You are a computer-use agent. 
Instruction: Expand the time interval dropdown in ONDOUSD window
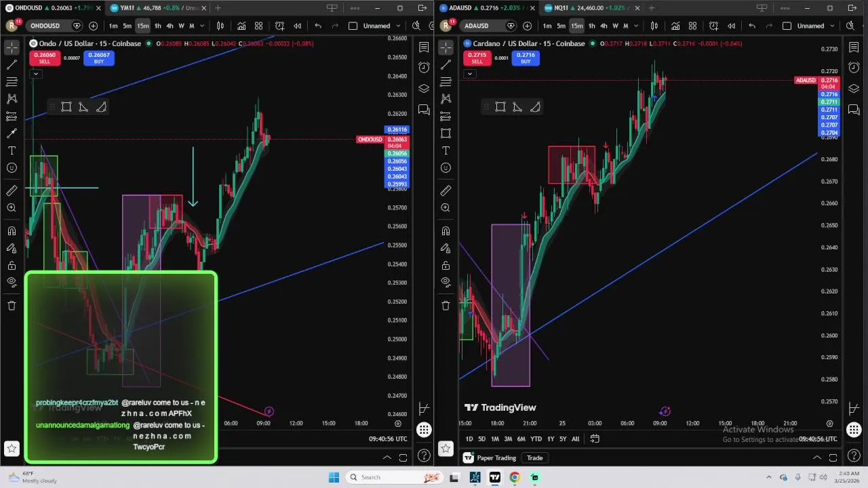(x=202, y=26)
